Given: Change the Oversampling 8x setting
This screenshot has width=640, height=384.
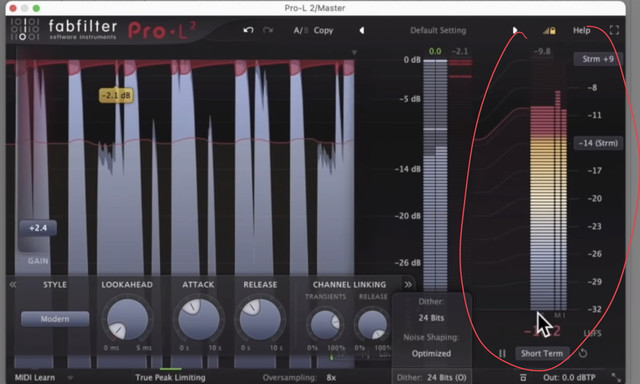Looking at the screenshot, I should pos(299,377).
